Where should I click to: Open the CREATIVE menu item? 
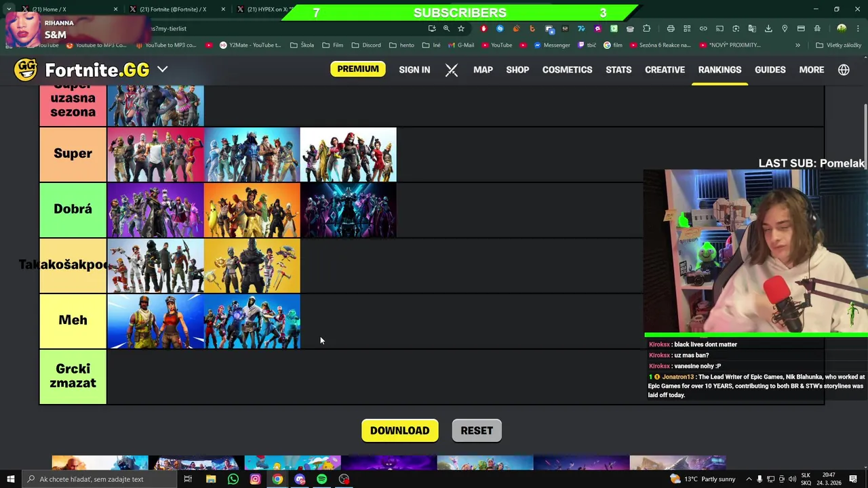[665, 70]
